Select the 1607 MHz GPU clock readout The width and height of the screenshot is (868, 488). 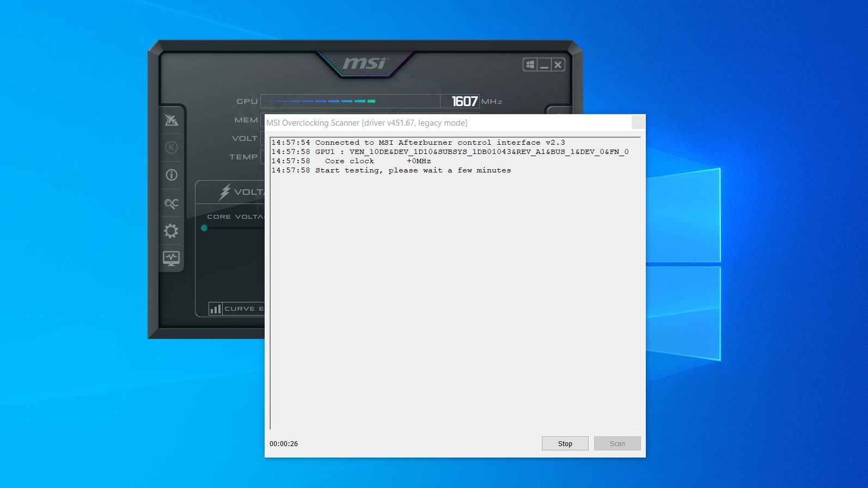tap(464, 101)
